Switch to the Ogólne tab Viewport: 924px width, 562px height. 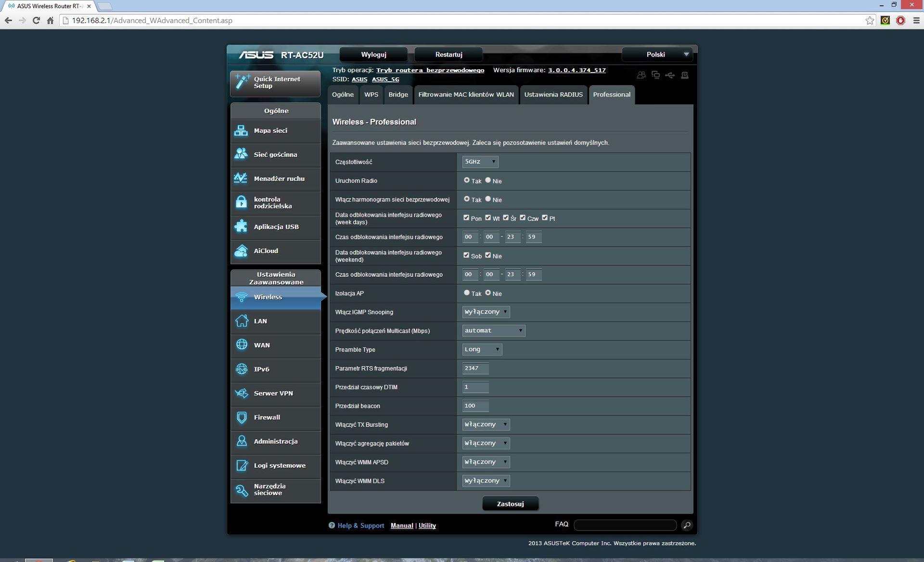click(343, 95)
